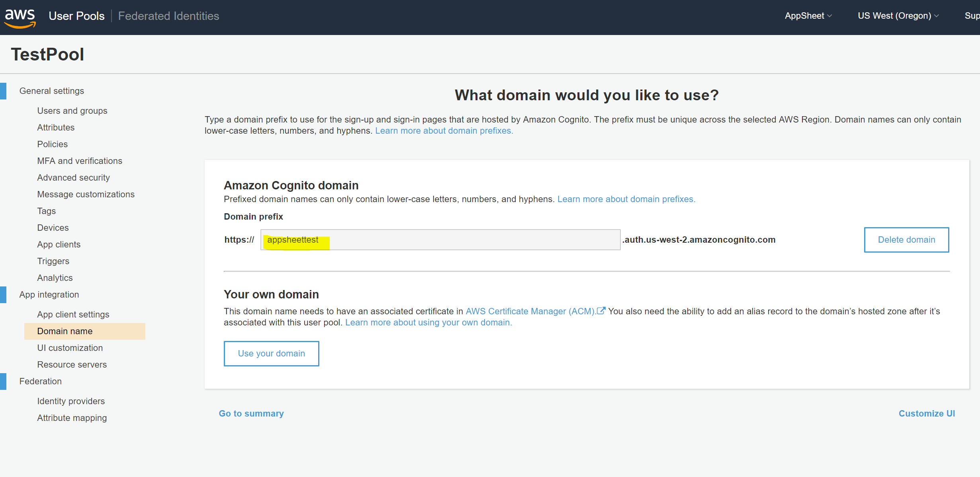This screenshot has width=980, height=477.
Task: Click the Your own domain heading
Action: pos(271,294)
